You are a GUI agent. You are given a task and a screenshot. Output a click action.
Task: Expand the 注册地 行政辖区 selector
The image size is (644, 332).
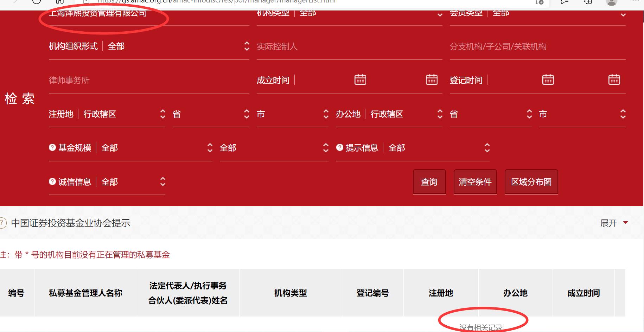pyautogui.click(x=162, y=114)
